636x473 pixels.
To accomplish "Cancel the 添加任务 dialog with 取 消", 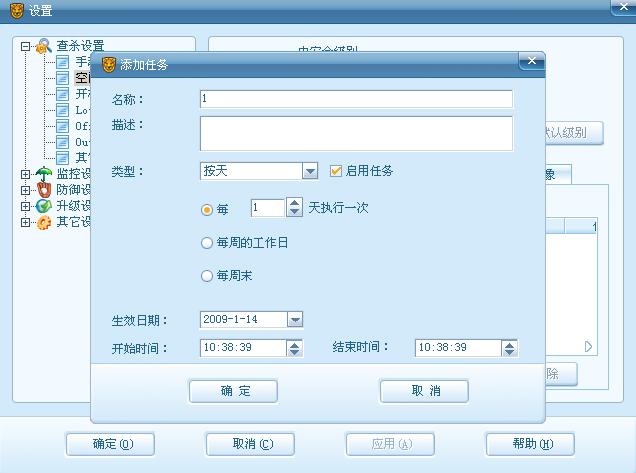I will [x=424, y=391].
